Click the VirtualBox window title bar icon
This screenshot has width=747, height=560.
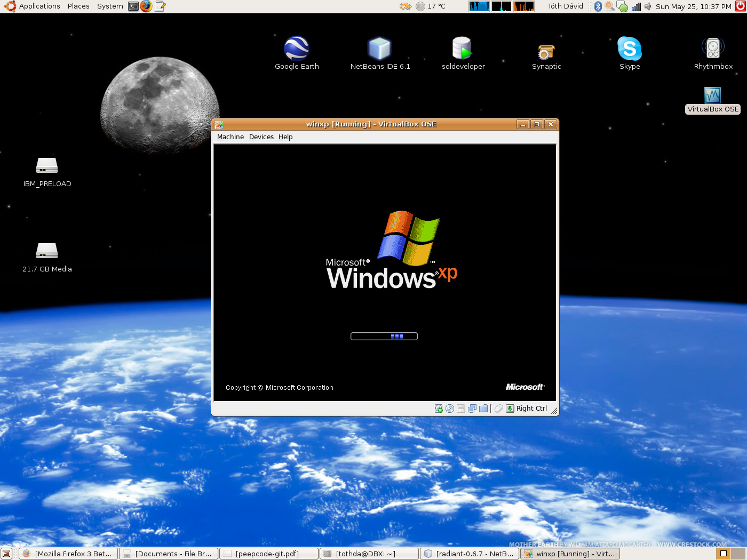point(219,124)
